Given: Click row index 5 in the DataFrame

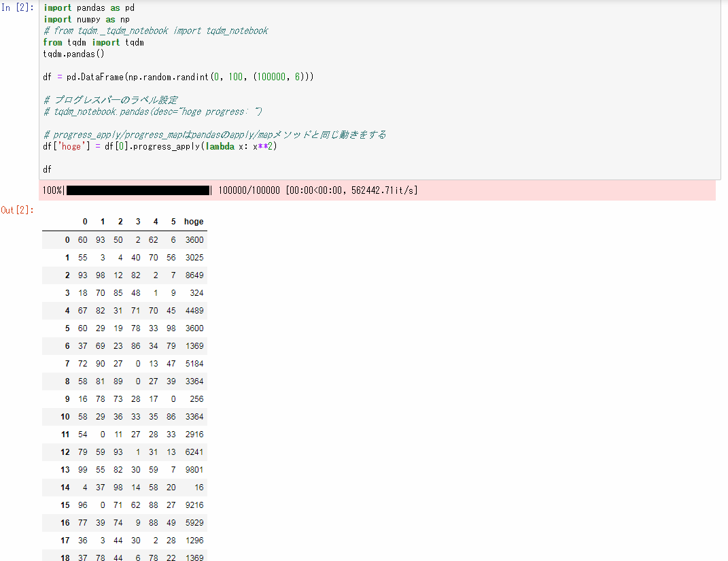Looking at the screenshot, I should 66,328.
